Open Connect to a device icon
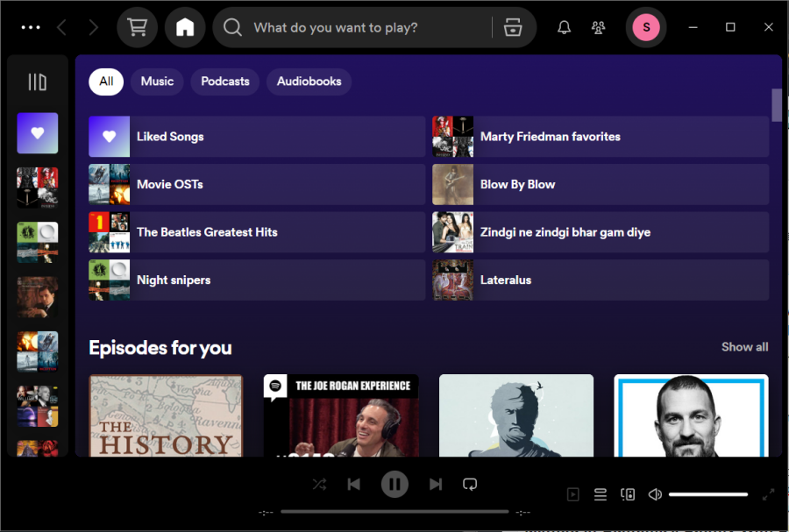Screen dimensions: 789x532 coord(628,494)
